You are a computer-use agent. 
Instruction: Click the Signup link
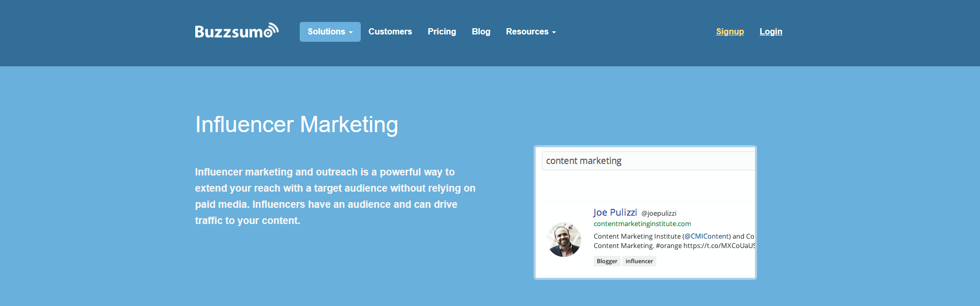tap(730, 32)
